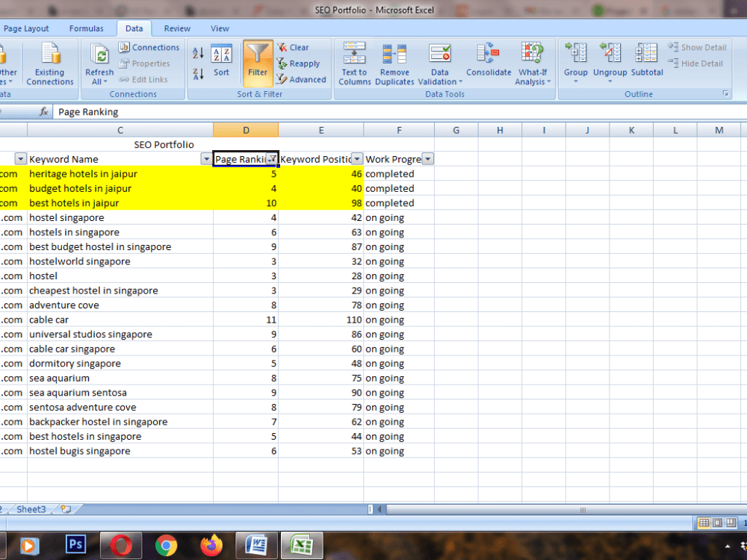Open the Keyword Name filter dropdown
The width and height of the screenshot is (747, 560).
(206, 159)
